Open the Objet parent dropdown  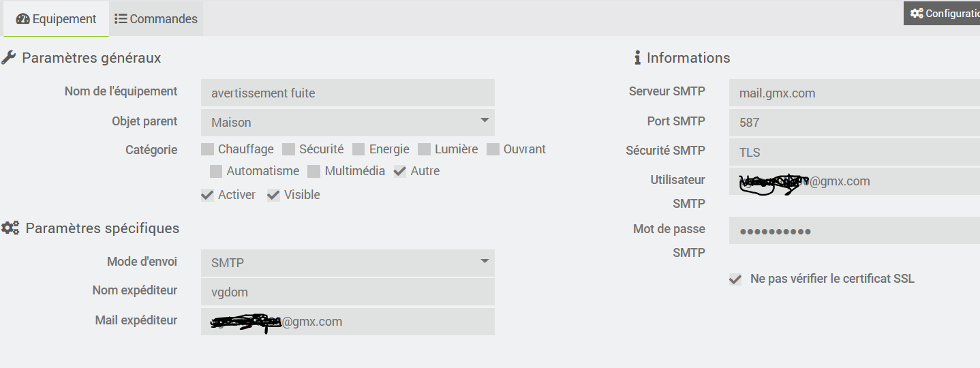[348, 123]
